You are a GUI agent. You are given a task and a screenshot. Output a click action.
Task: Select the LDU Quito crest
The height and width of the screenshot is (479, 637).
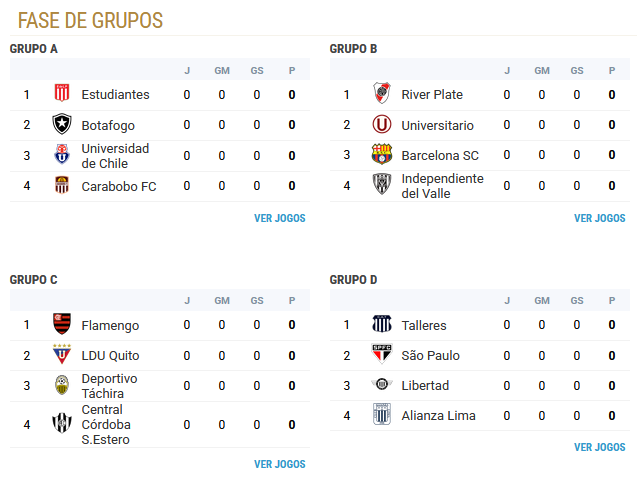pos(62,355)
